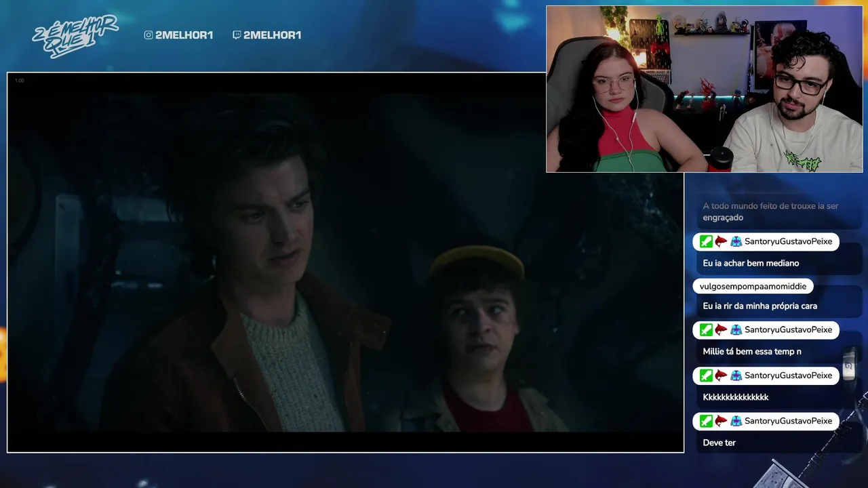Select username SantoryuGustavoPeixe above 'Eu ia achar bem mediano'
The image size is (868, 488).
click(x=788, y=242)
